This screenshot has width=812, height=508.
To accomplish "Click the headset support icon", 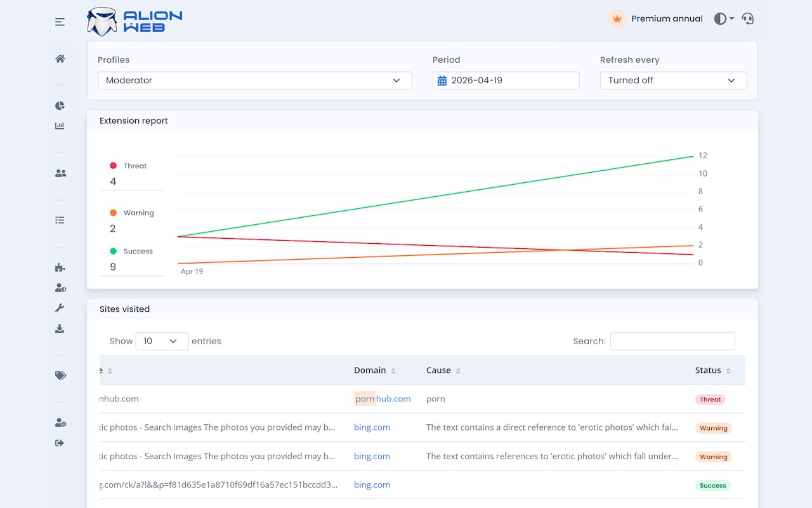I will coord(748,18).
